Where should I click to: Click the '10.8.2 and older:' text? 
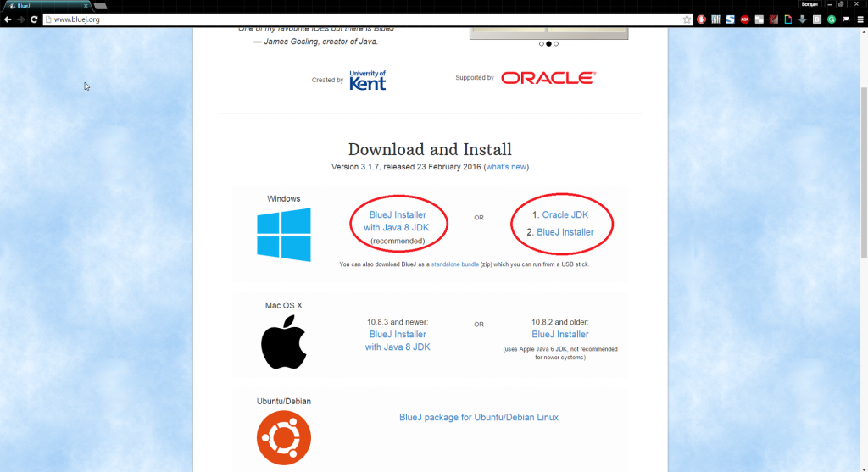(559, 322)
